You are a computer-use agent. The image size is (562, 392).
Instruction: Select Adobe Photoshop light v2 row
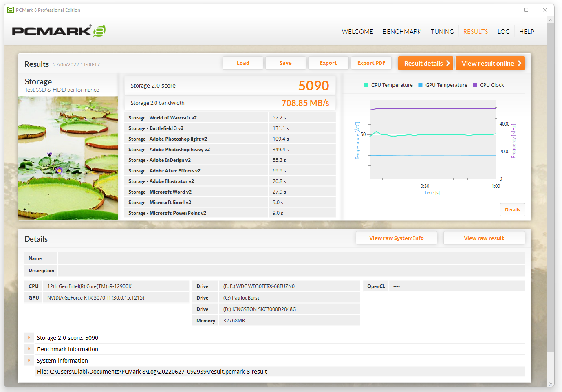(x=230, y=139)
